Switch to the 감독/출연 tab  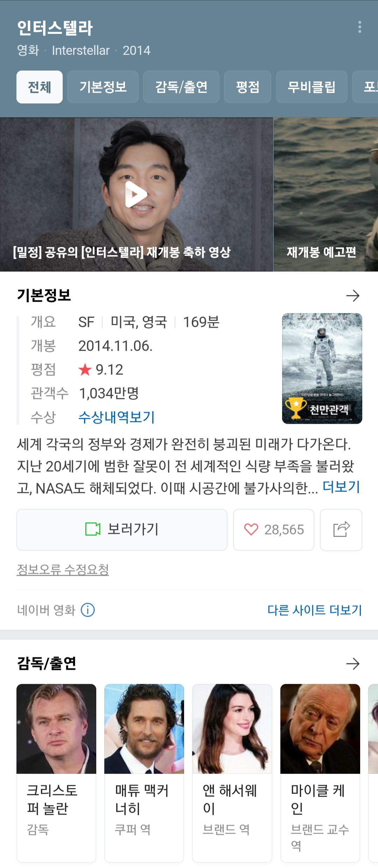coord(181,87)
